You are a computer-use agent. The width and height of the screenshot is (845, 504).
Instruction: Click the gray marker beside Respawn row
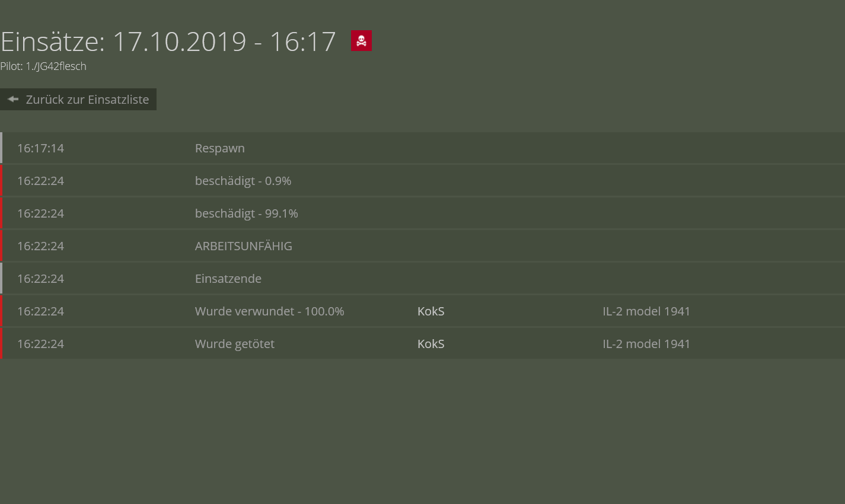tap(1, 148)
